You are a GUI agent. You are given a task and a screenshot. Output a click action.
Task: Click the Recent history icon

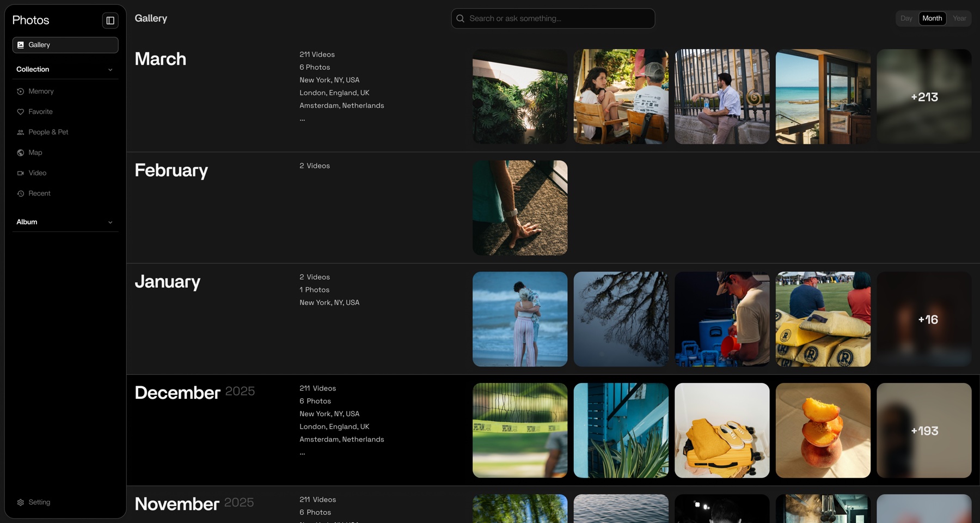[21, 193]
